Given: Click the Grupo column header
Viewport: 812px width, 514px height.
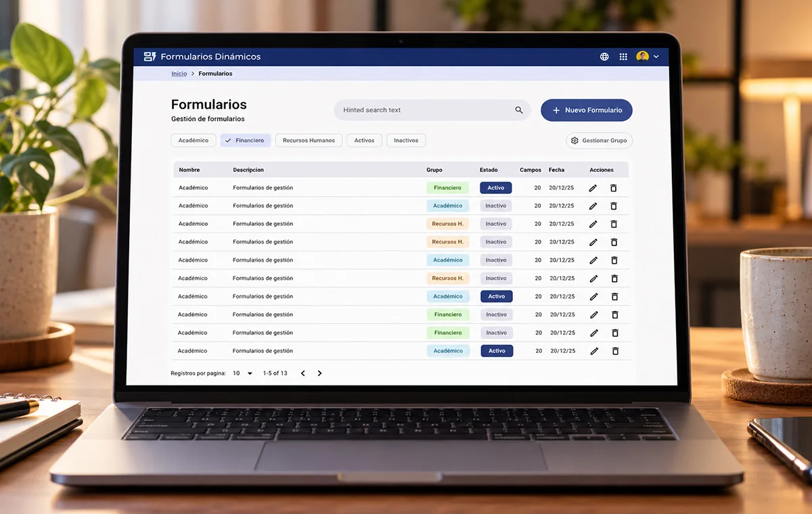Looking at the screenshot, I should coord(434,170).
